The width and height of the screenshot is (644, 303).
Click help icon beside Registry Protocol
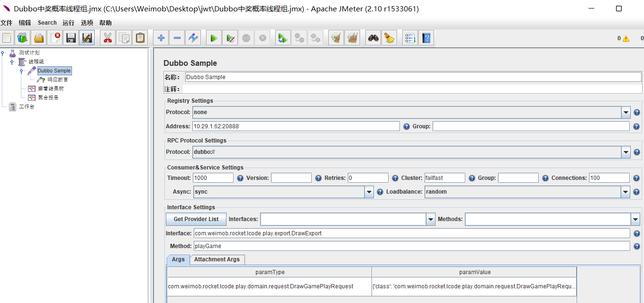pos(637,112)
